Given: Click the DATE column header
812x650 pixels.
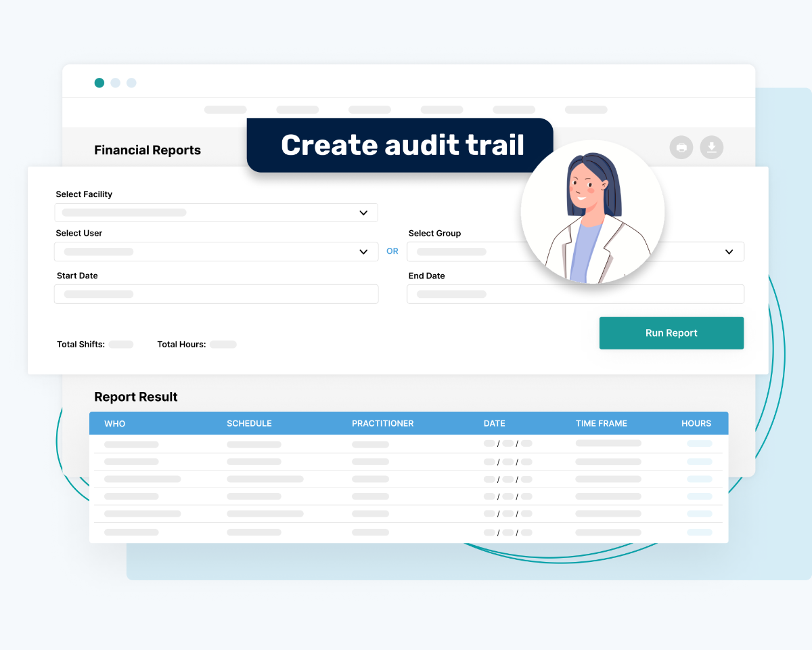Looking at the screenshot, I should click(494, 423).
